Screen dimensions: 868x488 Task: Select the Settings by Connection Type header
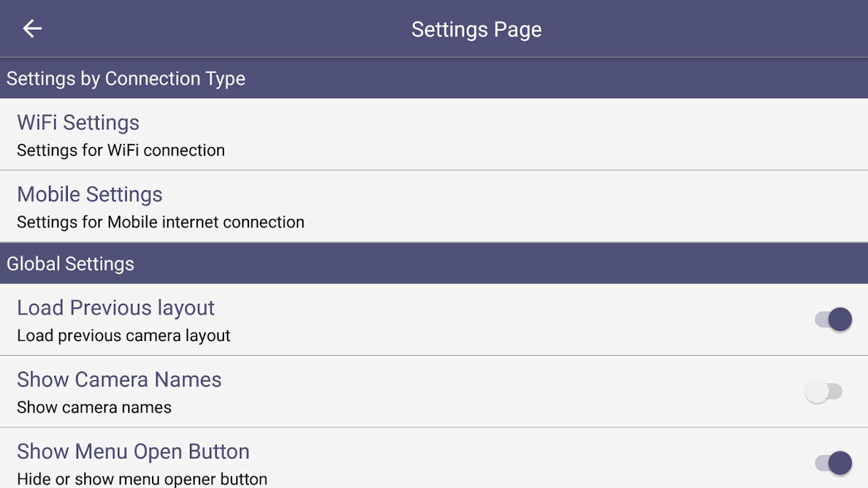tap(126, 79)
